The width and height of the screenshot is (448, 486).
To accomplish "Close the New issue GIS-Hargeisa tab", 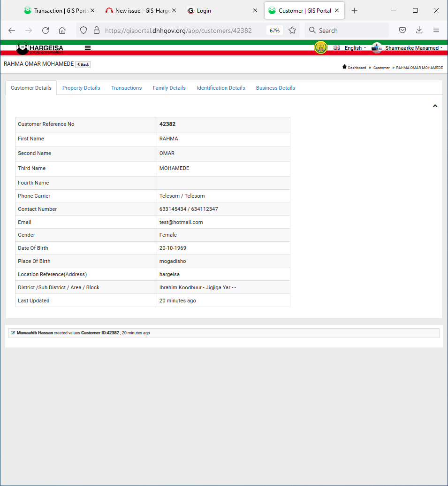I will [174, 10].
